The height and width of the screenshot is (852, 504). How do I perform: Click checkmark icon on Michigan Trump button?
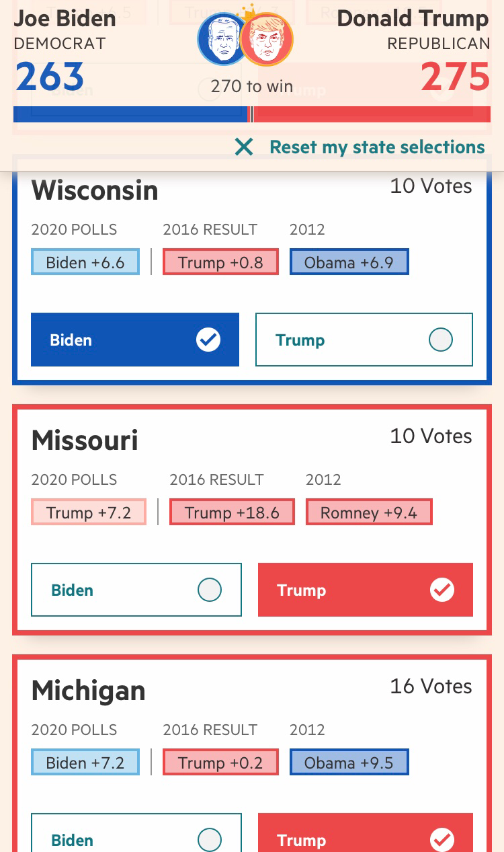point(442,840)
